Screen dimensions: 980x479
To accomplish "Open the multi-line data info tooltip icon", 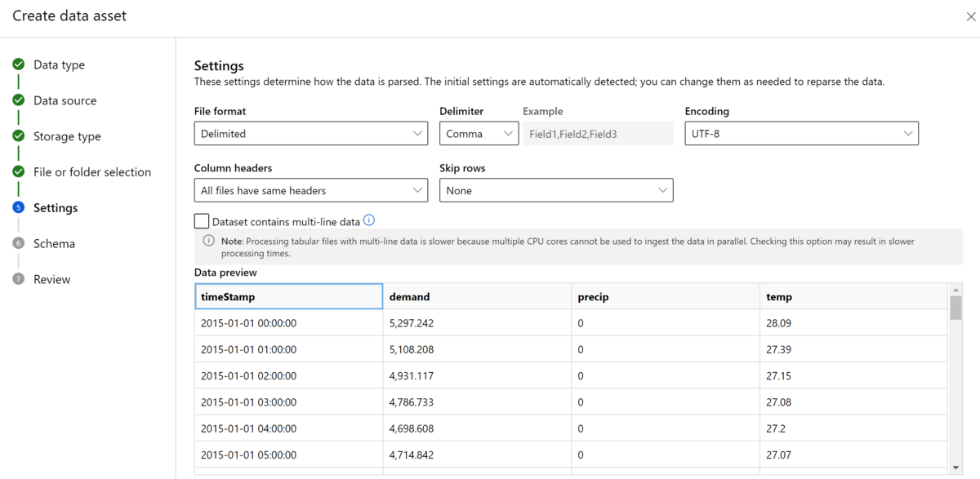I will [x=368, y=220].
